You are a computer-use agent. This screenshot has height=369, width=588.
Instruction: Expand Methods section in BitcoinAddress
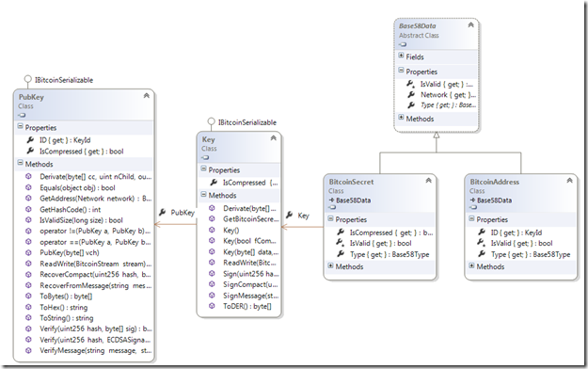pos(471,265)
